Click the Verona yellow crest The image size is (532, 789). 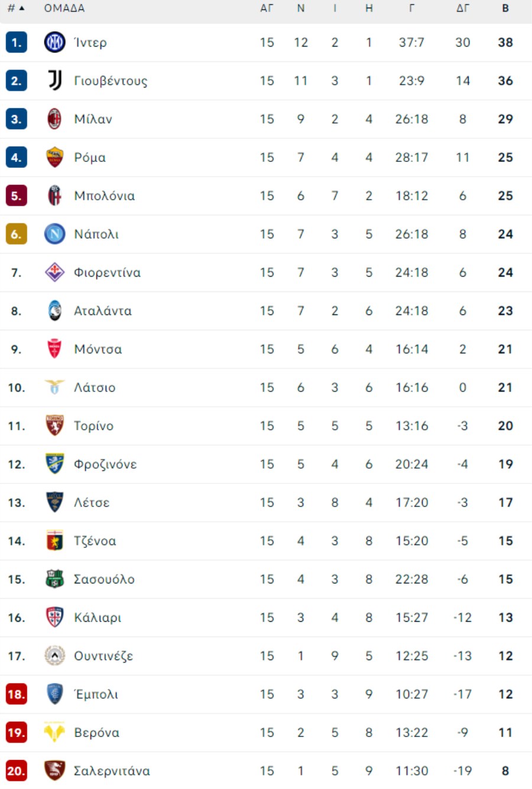pyautogui.click(x=54, y=733)
